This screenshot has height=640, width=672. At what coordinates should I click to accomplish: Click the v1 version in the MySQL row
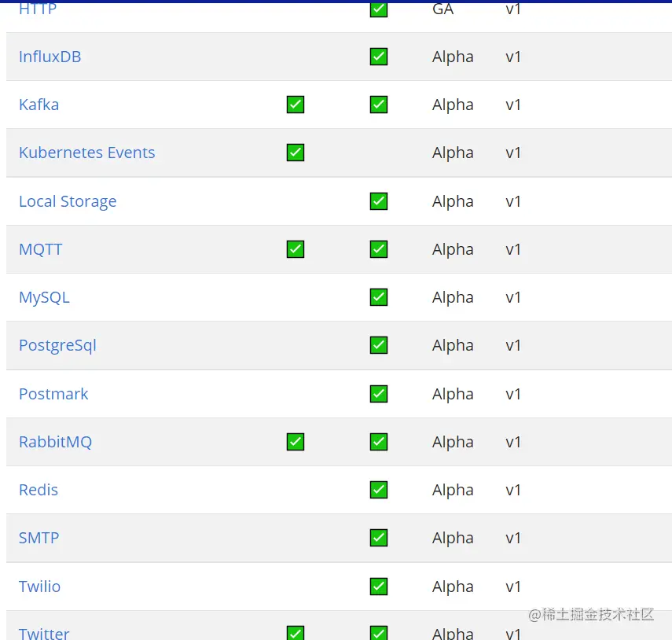coord(513,297)
